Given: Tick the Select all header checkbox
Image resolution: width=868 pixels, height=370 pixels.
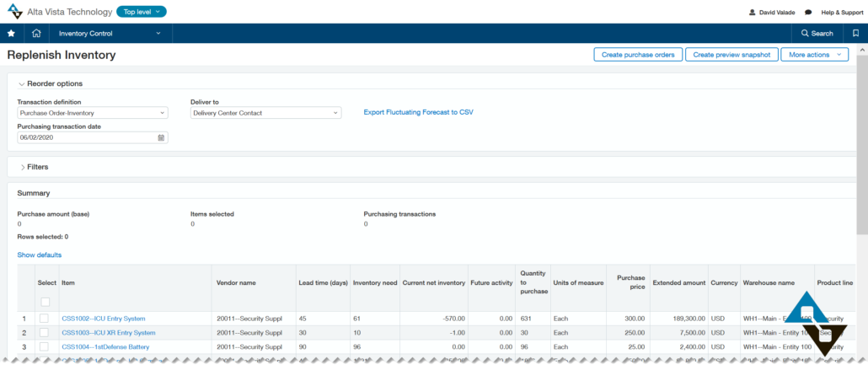Looking at the screenshot, I should 46,302.
